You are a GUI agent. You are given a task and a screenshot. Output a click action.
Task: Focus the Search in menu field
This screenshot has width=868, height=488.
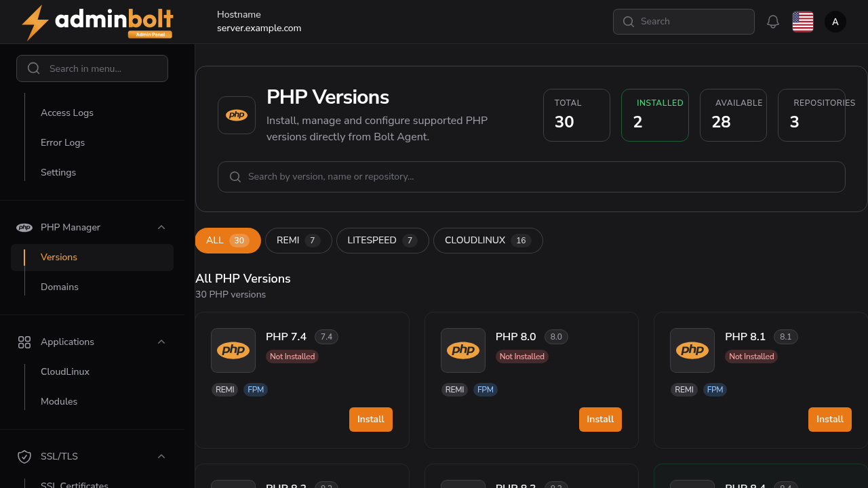pos(92,68)
